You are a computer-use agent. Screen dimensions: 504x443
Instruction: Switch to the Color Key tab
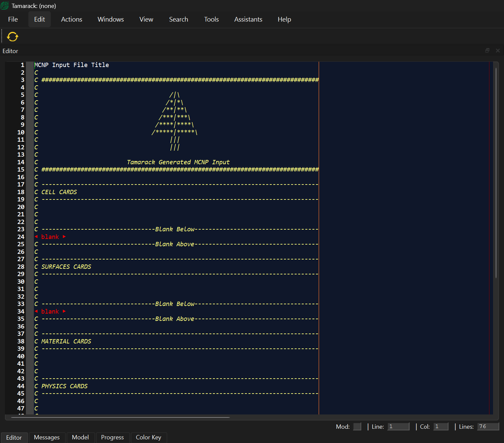click(x=149, y=437)
